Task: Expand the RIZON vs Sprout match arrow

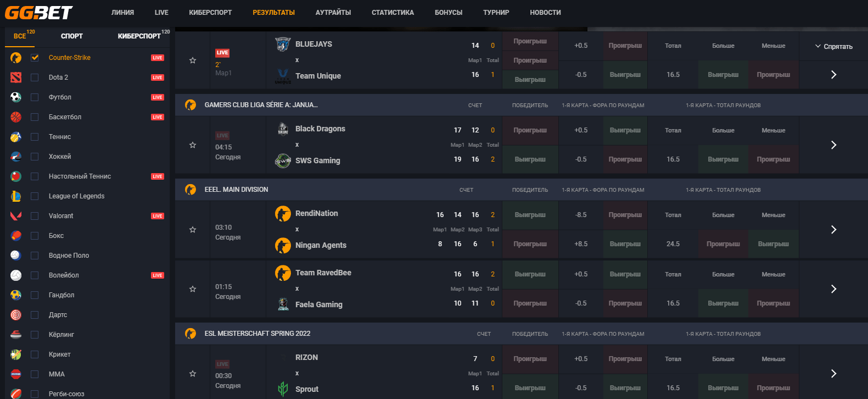Action: click(x=833, y=374)
